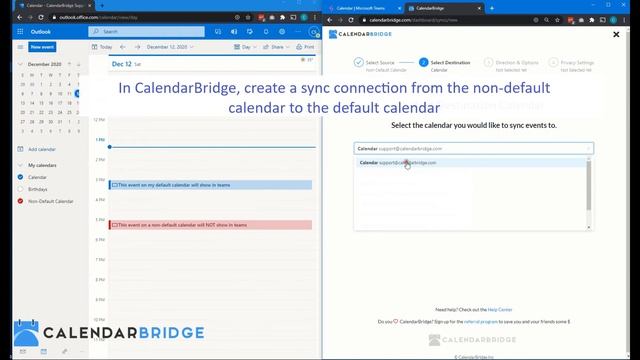Open the Outlook app launcher grid
The height and width of the screenshot is (360, 640).
pos(20,31)
